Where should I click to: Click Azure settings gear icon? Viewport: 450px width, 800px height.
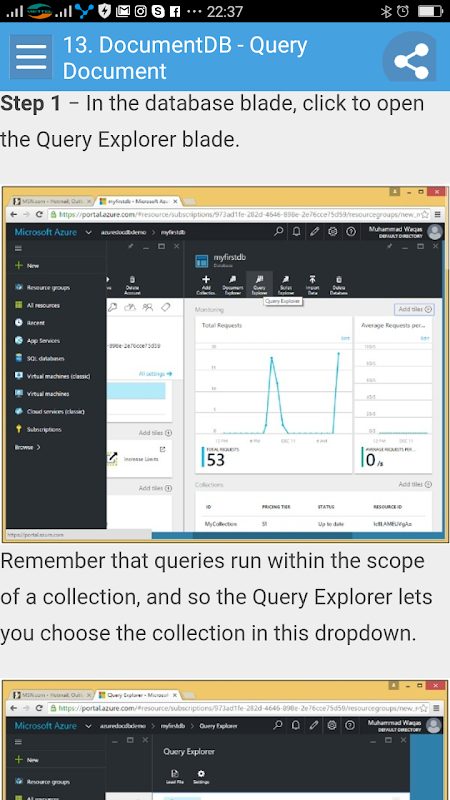pos(333,232)
